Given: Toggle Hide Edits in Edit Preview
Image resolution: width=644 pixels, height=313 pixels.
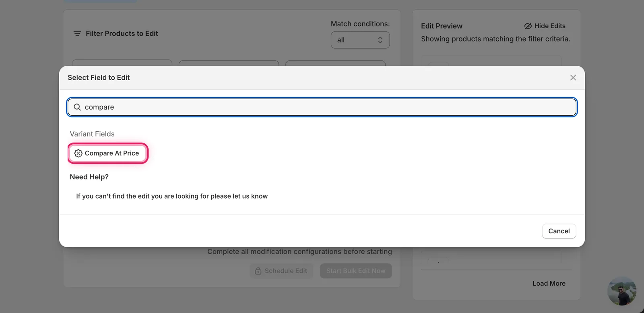Looking at the screenshot, I should [x=545, y=26].
